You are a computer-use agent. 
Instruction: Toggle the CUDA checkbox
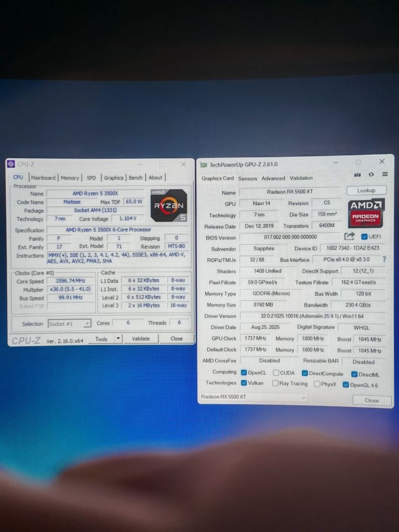point(276,373)
